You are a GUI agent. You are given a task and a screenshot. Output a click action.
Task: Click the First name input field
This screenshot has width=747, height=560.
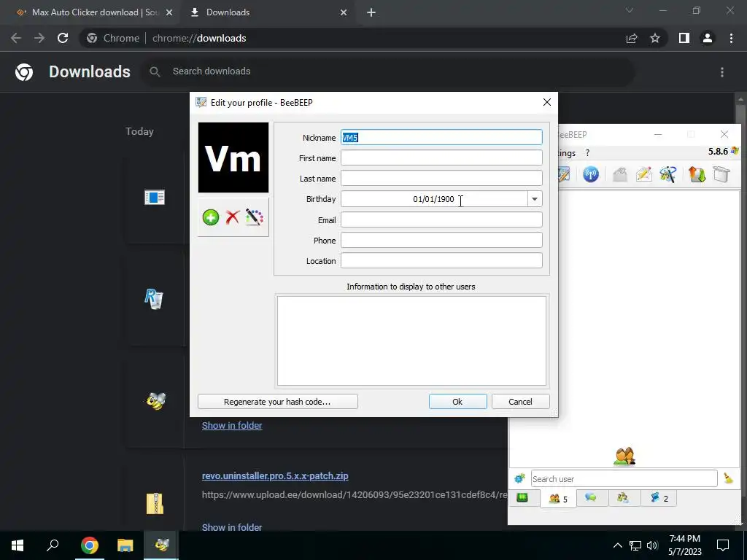click(441, 158)
